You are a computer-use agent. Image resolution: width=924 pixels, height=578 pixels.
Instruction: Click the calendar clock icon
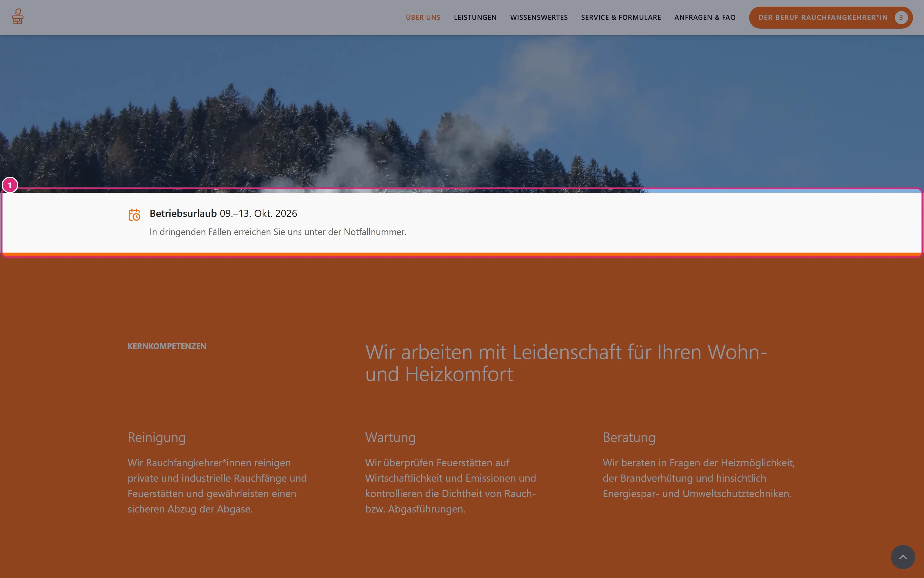point(134,215)
